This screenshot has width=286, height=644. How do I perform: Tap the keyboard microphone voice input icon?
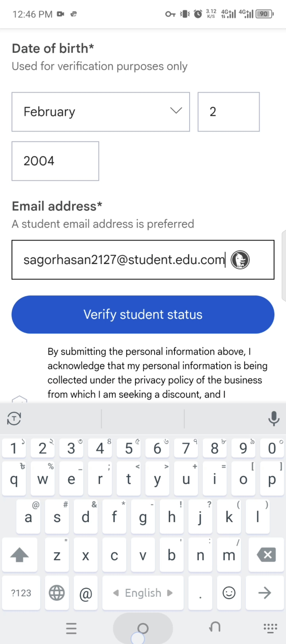click(x=274, y=418)
